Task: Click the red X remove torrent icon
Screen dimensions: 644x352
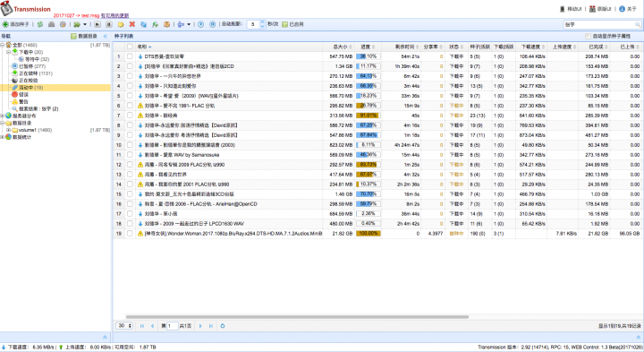Action: 131,24
